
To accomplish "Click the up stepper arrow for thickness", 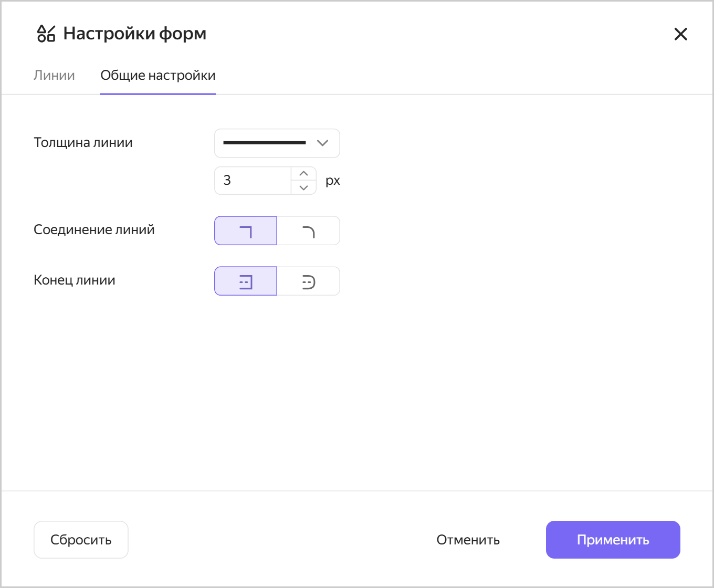I will point(303,172).
